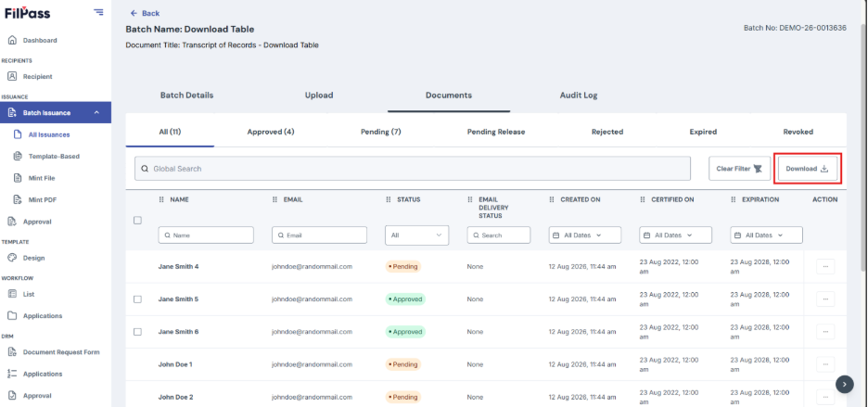Open the Dashboard home icon
The image size is (868, 407).
pos(12,41)
